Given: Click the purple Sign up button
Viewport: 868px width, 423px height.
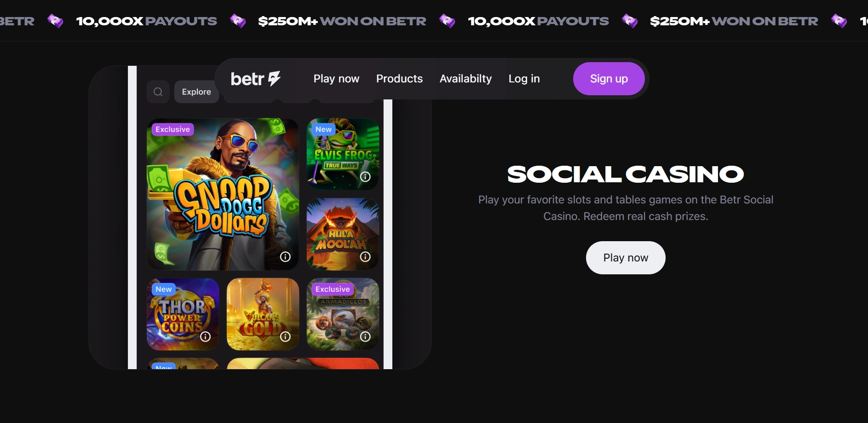Looking at the screenshot, I should click(x=609, y=79).
